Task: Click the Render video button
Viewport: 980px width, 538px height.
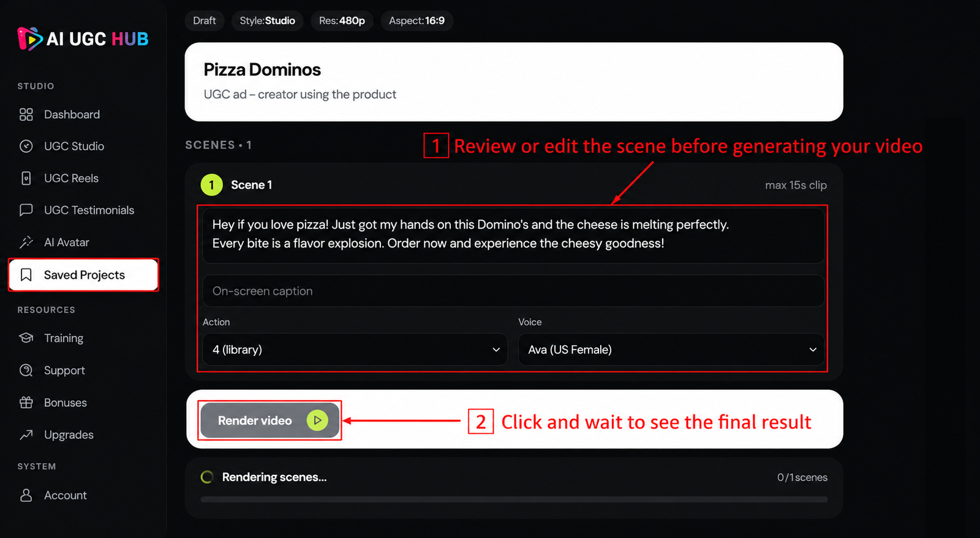Action: (269, 420)
